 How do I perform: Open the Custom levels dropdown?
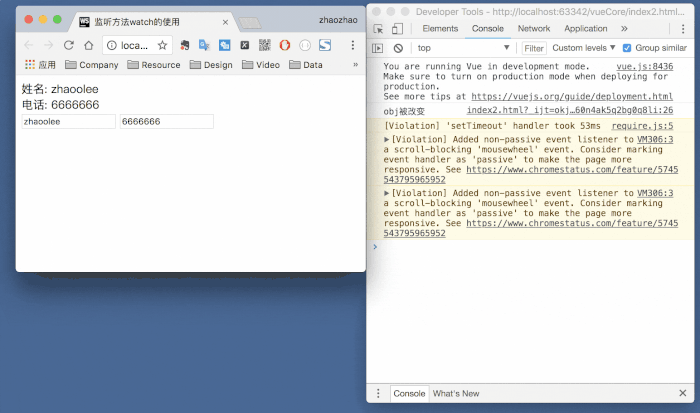pos(583,48)
